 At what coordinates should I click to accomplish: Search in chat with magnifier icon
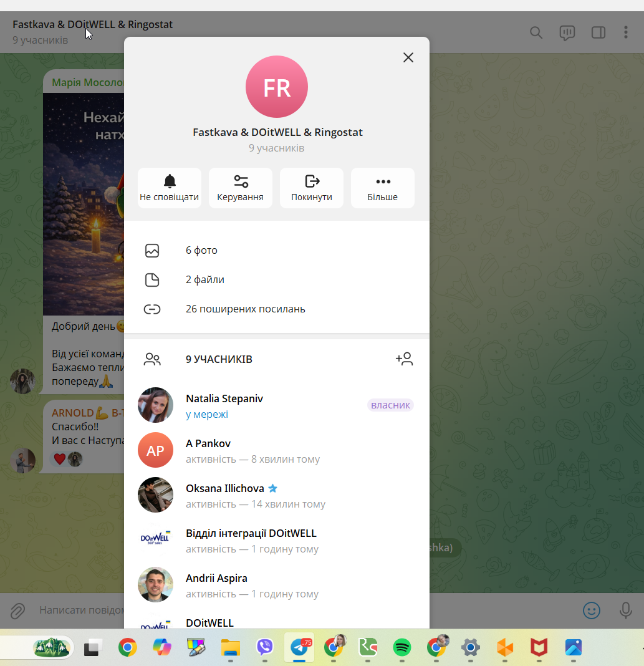536,32
